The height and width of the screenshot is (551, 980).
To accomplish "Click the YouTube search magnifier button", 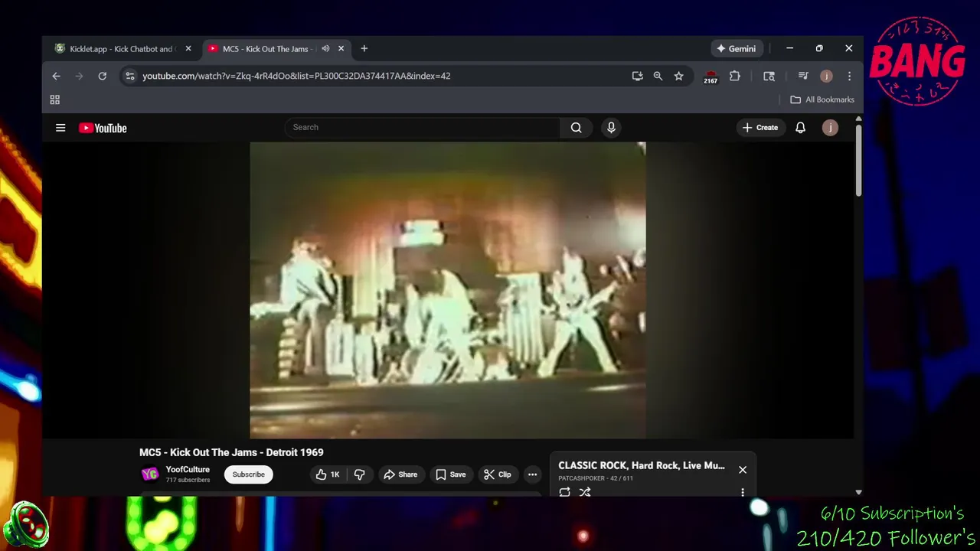I will 577,128.
